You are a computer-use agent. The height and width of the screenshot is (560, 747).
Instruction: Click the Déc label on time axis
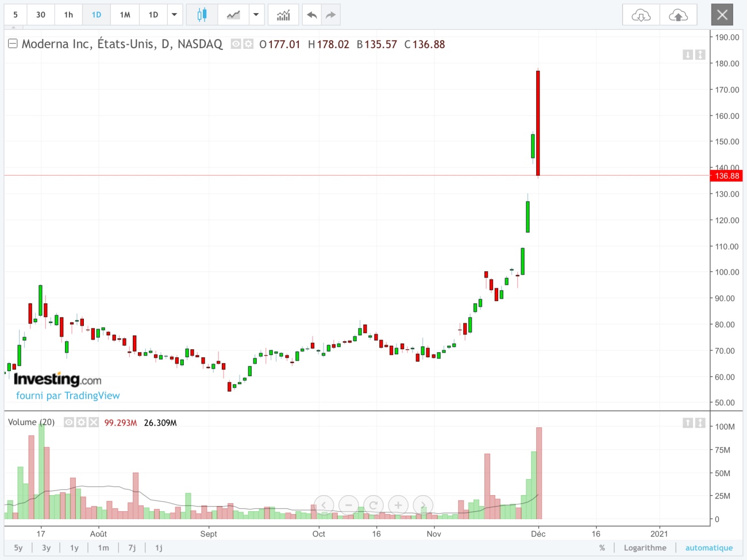(x=538, y=534)
